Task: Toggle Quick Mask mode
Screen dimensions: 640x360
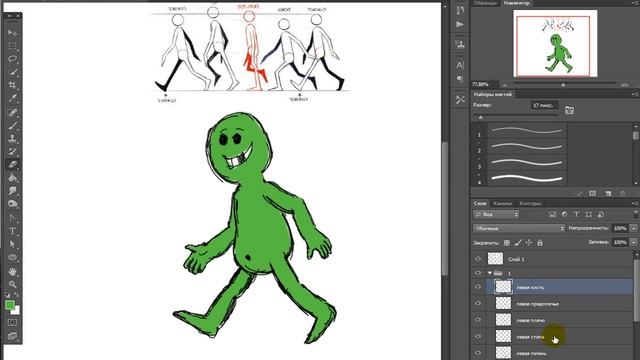Action: (12, 322)
